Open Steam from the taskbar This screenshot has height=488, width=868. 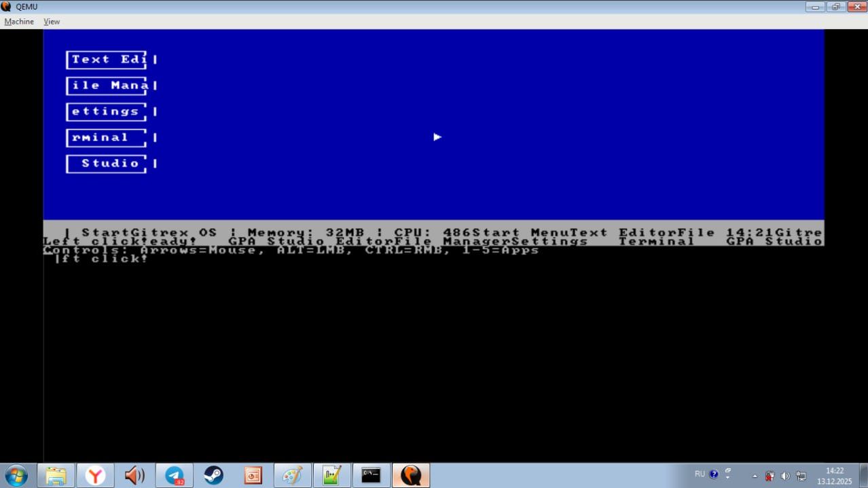[213, 476]
